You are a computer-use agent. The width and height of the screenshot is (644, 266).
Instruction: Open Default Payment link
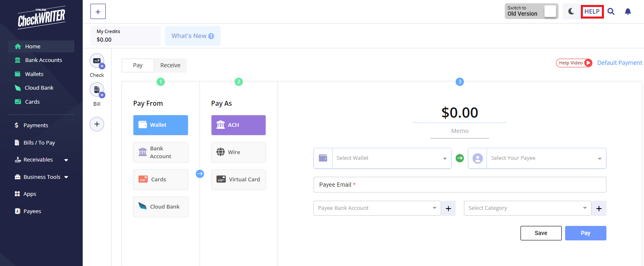620,63
